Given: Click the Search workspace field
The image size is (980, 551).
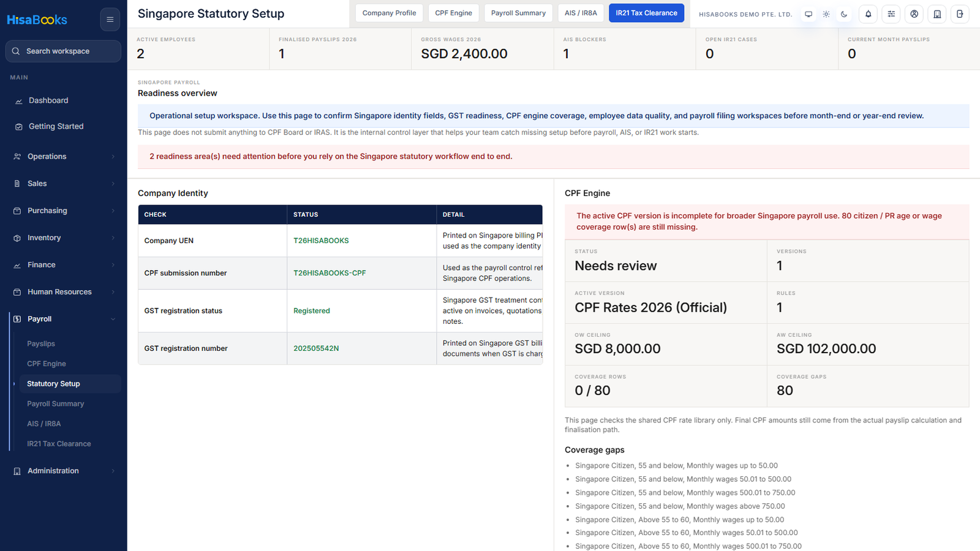Looking at the screenshot, I should tap(63, 51).
